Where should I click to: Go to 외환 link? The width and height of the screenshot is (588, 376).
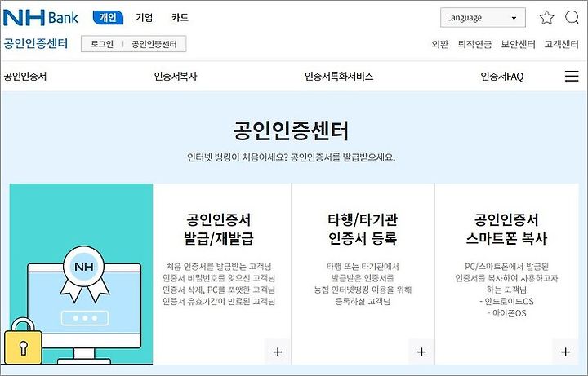440,44
